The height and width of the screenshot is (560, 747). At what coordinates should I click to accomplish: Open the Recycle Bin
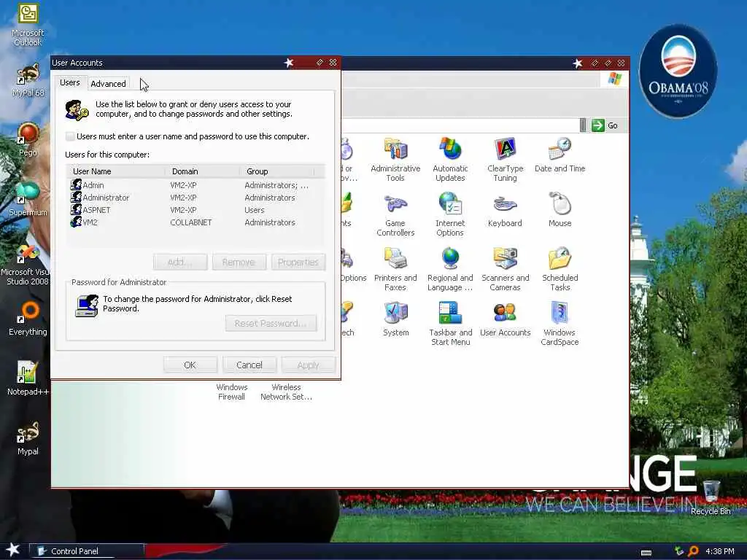click(x=711, y=497)
